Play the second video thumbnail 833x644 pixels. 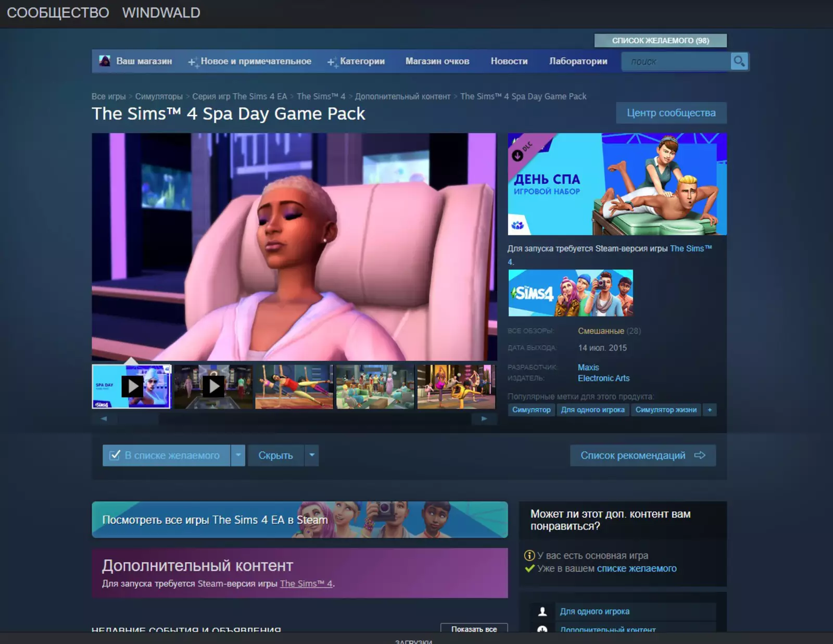click(x=213, y=386)
